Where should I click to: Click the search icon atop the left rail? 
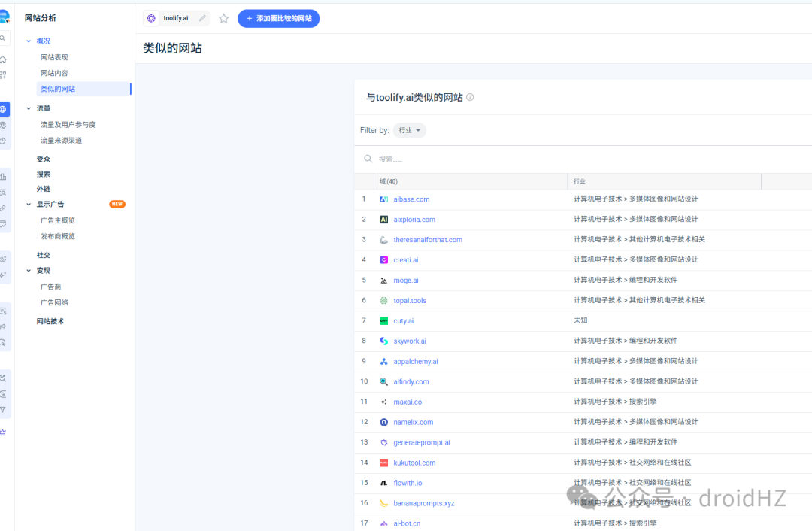(x=3, y=38)
